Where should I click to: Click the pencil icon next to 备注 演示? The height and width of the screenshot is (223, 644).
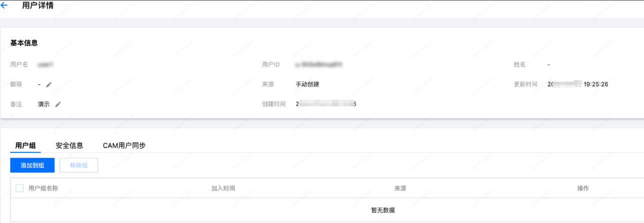58,104
